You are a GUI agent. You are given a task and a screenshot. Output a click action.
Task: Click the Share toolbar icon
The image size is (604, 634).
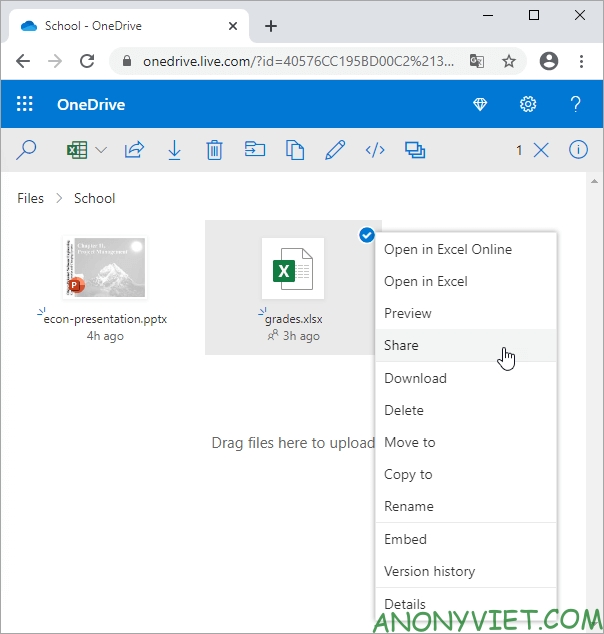133,150
